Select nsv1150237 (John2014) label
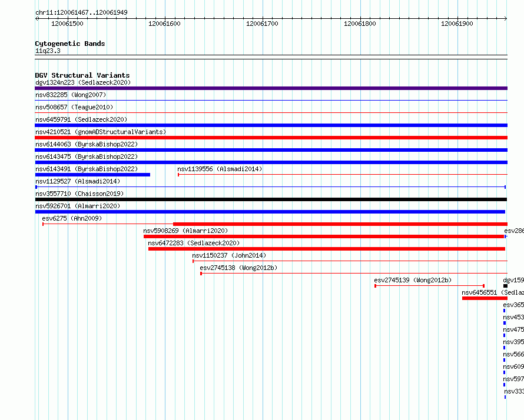 (x=229, y=255)
